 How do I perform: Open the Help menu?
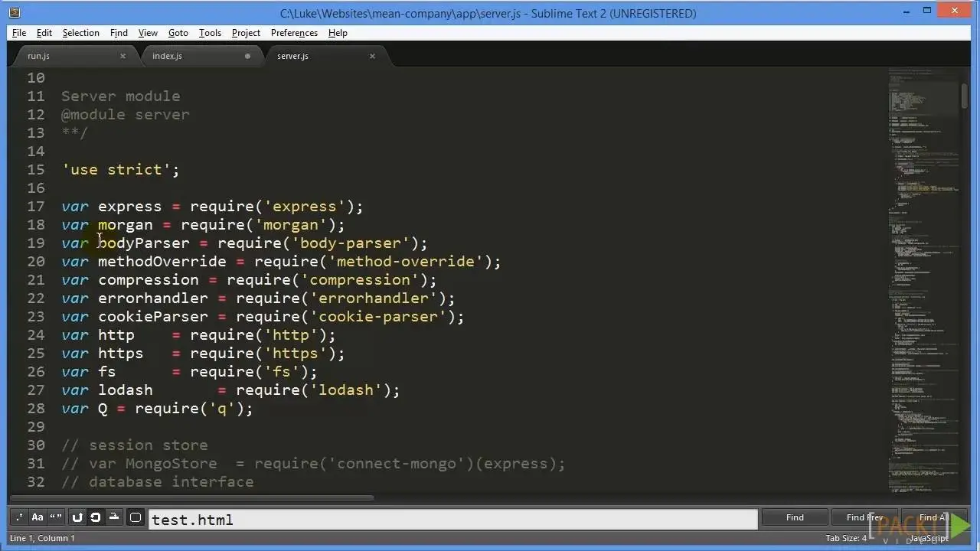[338, 33]
